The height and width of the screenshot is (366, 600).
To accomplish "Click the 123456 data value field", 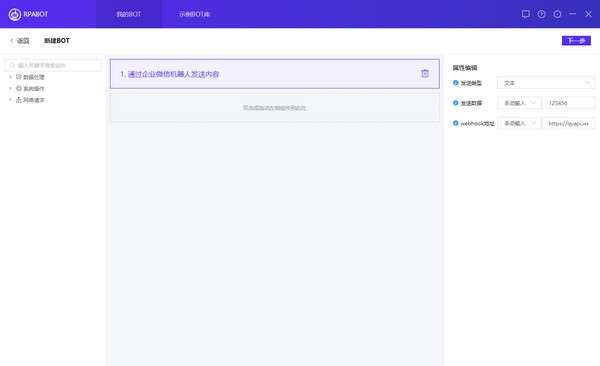I will (569, 103).
